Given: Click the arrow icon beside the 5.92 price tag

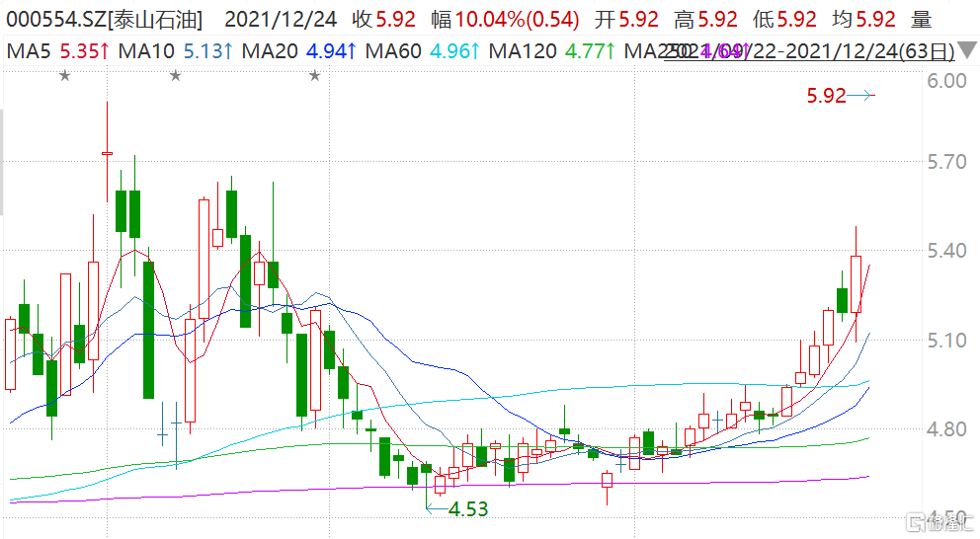Looking at the screenshot, I should 863,96.
